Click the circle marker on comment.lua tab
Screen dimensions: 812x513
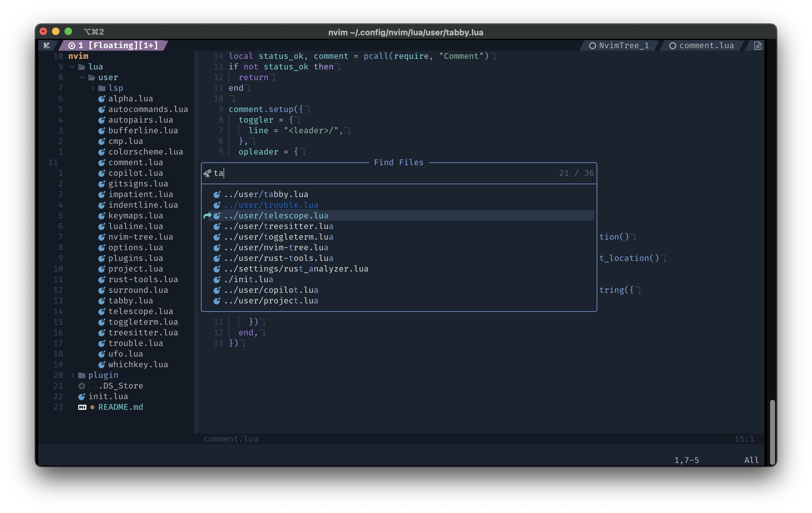coord(672,45)
